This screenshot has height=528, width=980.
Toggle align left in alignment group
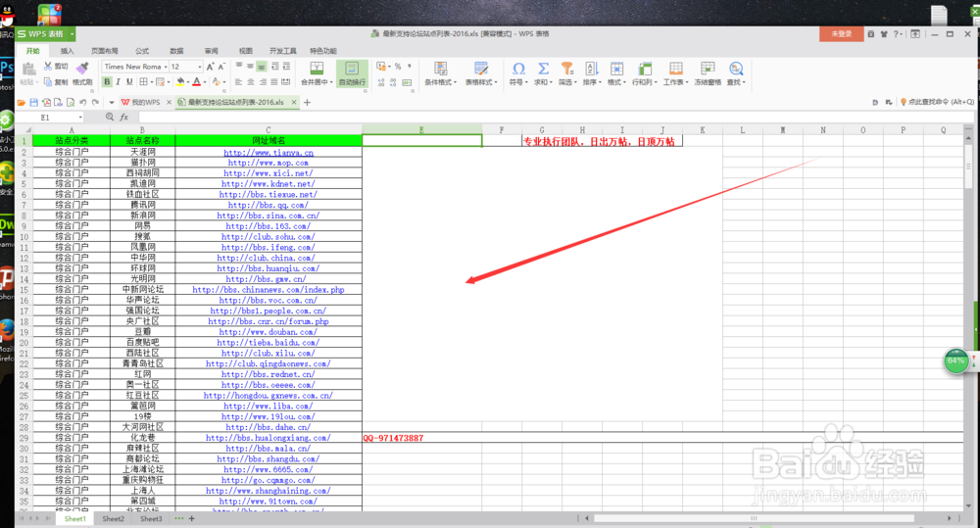coord(238,82)
